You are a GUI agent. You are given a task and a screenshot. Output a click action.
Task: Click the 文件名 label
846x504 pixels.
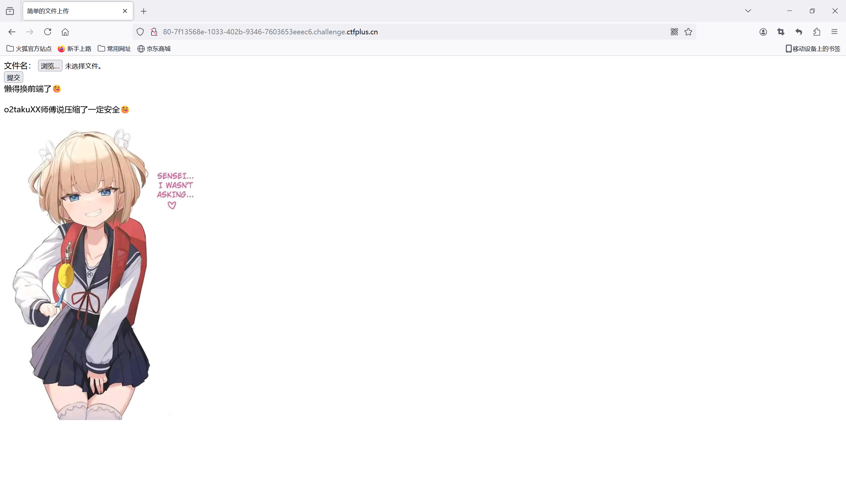pos(18,66)
